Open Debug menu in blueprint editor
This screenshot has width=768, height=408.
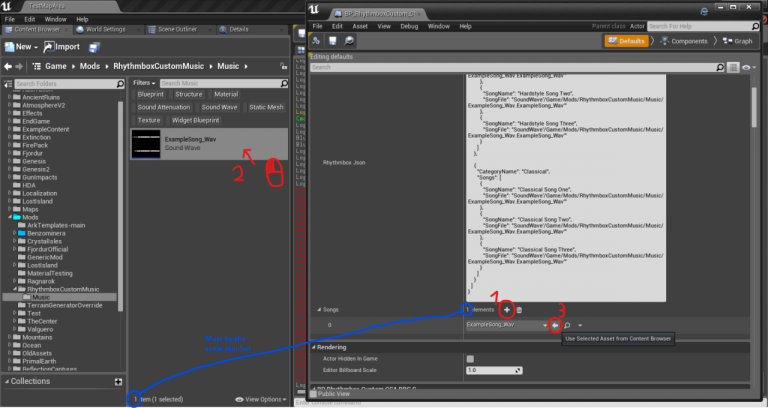pos(409,26)
